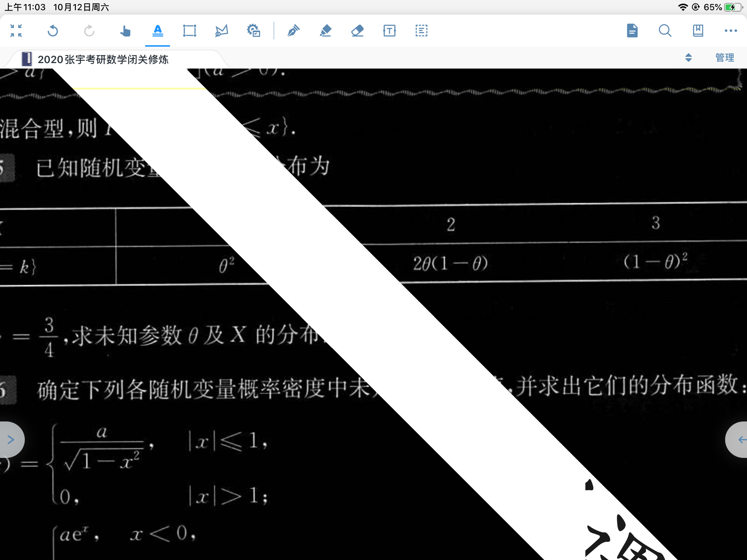Image resolution: width=747 pixels, height=560 pixels.
Task: Tap the Wi-Fi status icon
Action: pyautogui.click(x=683, y=7)
